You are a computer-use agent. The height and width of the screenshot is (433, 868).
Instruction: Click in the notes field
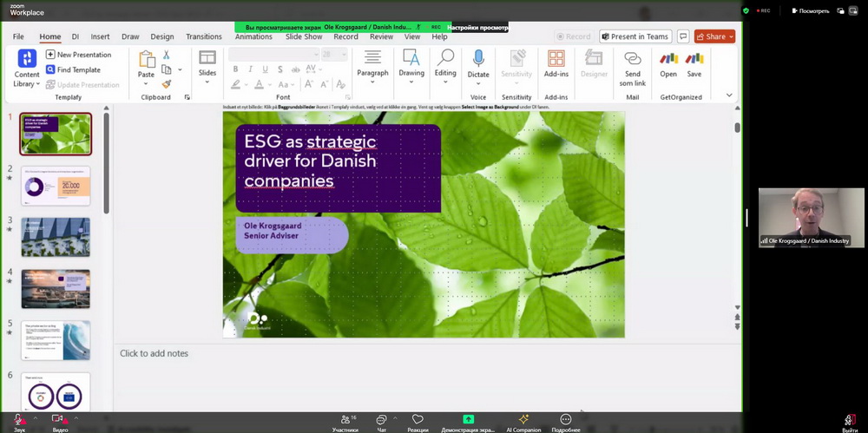[427, 376]
